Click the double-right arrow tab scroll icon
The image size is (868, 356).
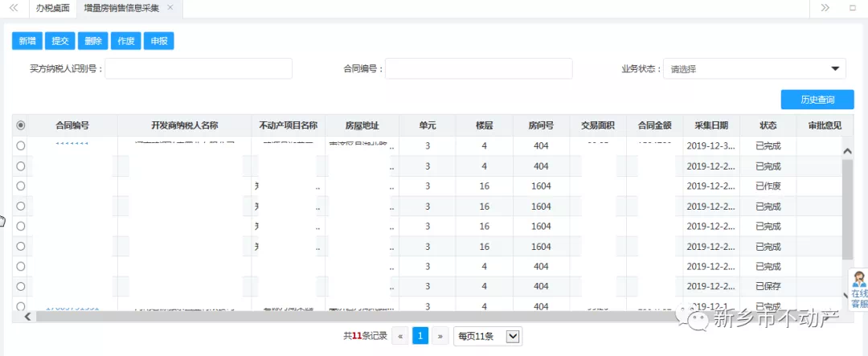pos(825,8)
